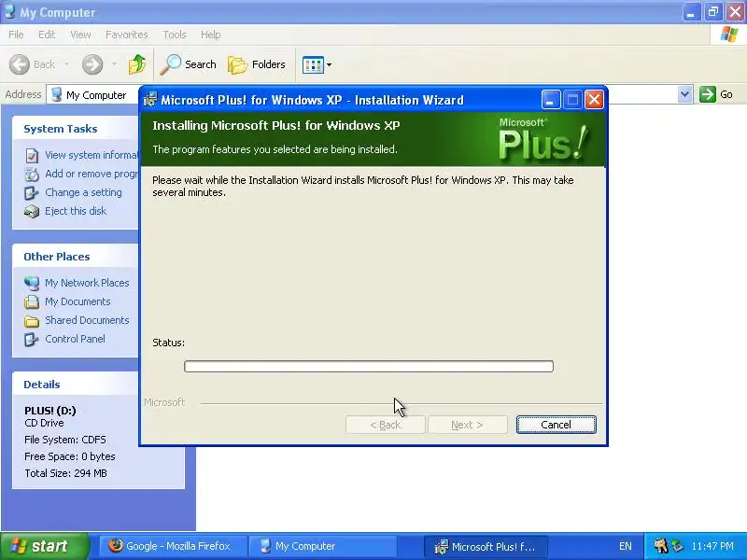Screen dimensions: 747x560
Task: Click the Windows flag logo in menu bar
Action: [x=729, y=35]
